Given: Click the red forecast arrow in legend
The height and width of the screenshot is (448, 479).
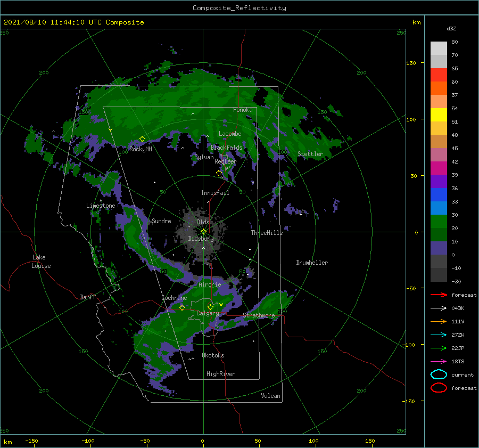Looking at the screenshot, I should click(439, 295).
